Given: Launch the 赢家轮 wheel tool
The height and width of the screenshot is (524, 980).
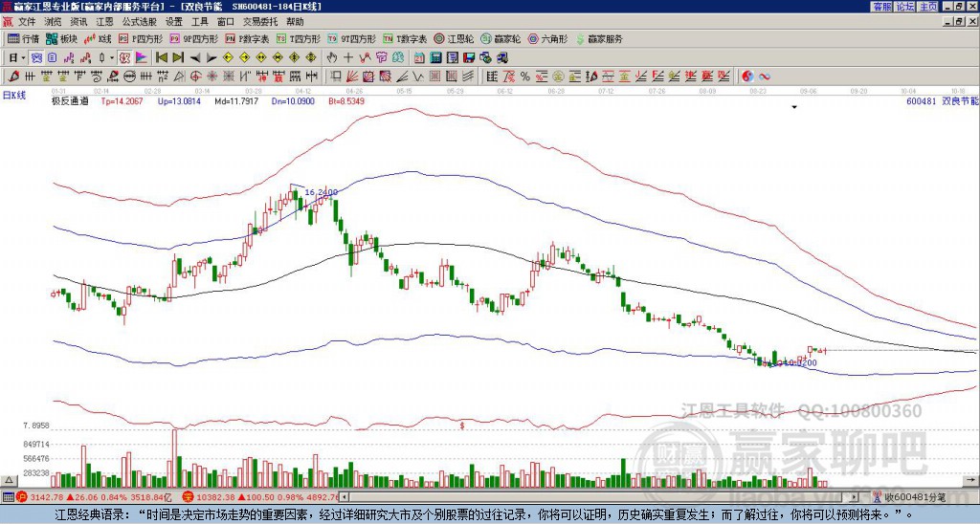Looking at the screenshot, I should pos(501,38).
